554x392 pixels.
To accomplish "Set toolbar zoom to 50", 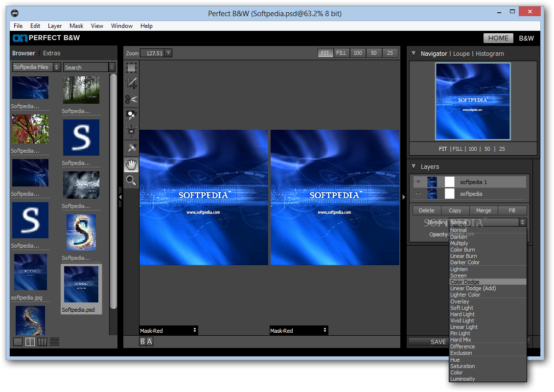I will 374,53.
